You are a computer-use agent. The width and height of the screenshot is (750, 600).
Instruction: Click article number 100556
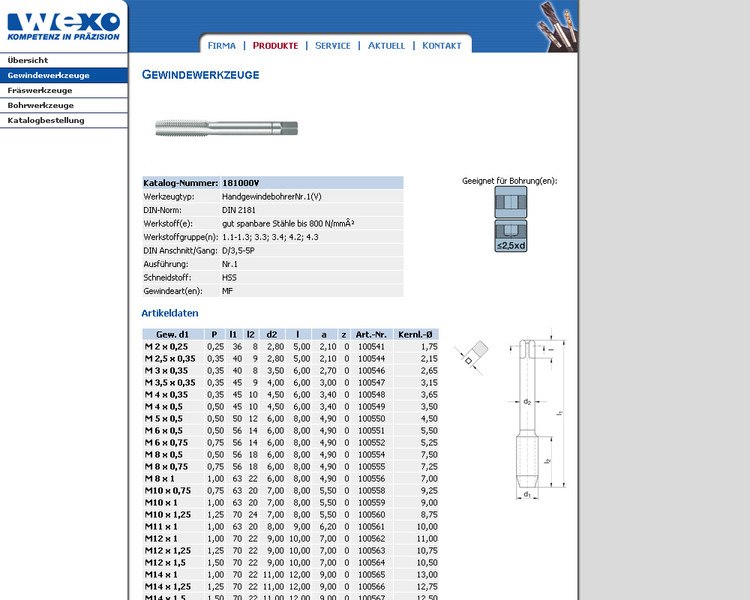371,478
